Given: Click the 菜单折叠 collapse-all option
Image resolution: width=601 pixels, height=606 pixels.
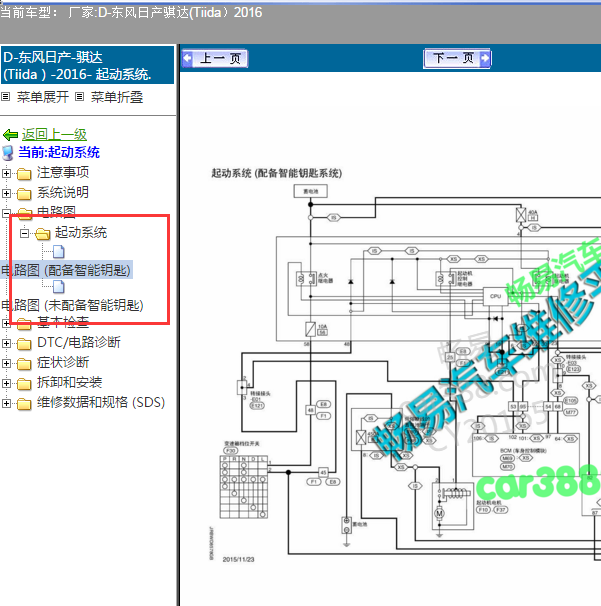Looking at the screenshot, I should coord(117,97).
